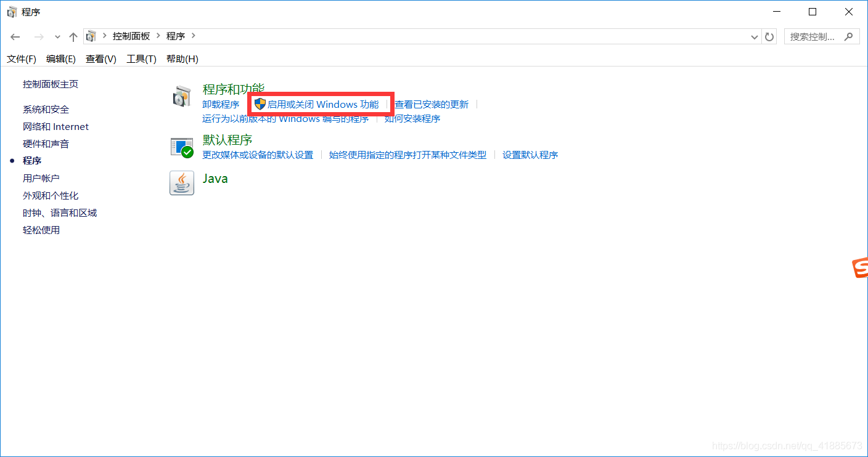
Task: Open the 文件(F) menu
Action: (x=22, y=59)
